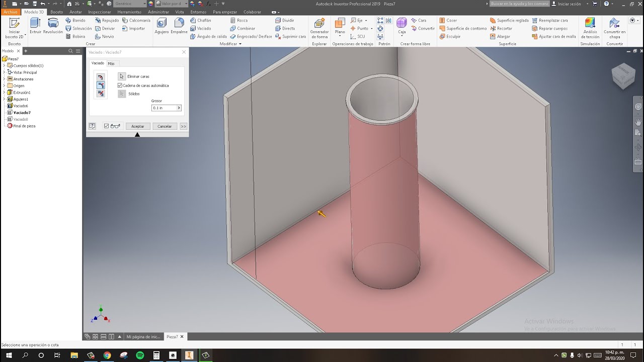Choose the outside shell direction toggle
This screenshot has width=644, height=362.
click(x=101, y=85)
